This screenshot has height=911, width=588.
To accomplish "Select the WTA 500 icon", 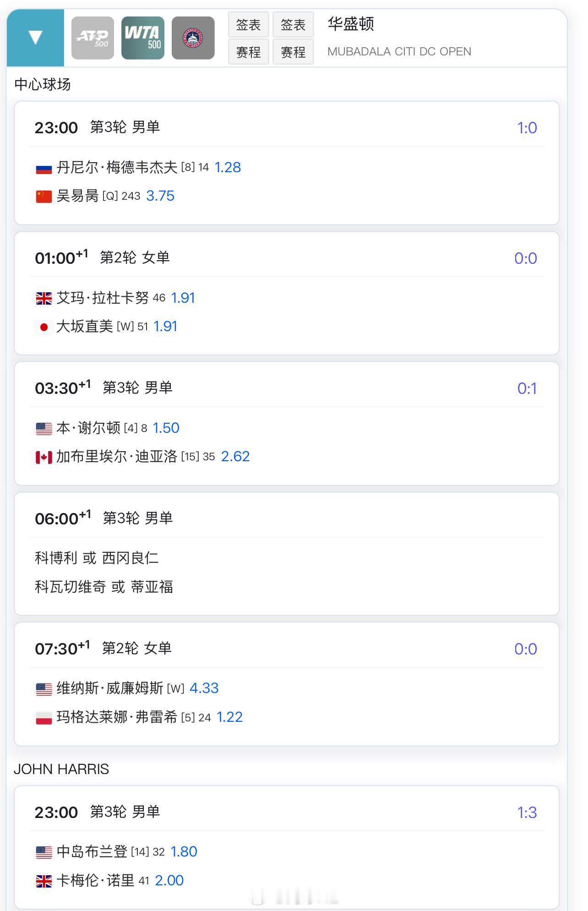I will tap(143, 38).
